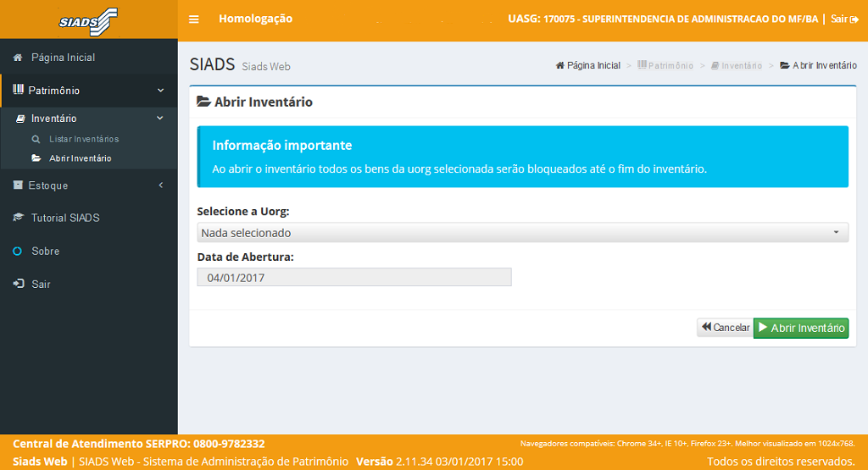Click the book icon next to Inventário in sidebar
Viewport: 868px width, 470px height.
point(20,119)
